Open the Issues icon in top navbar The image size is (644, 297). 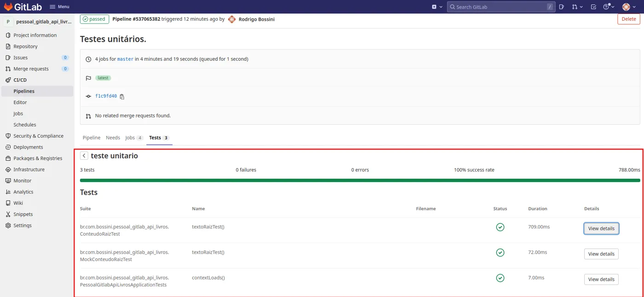562,7
